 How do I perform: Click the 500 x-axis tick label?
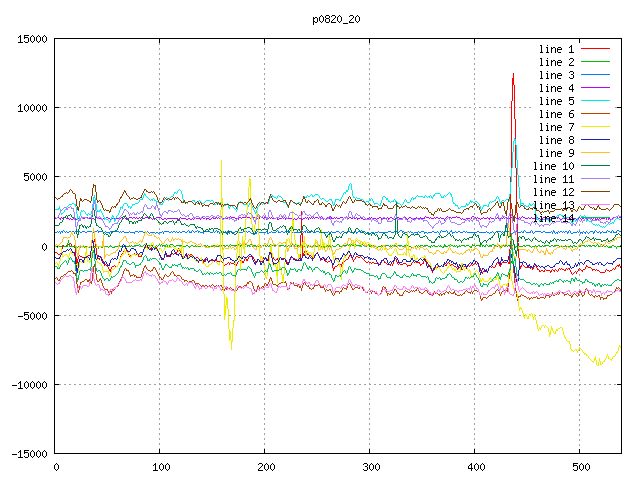coord(580,467)
